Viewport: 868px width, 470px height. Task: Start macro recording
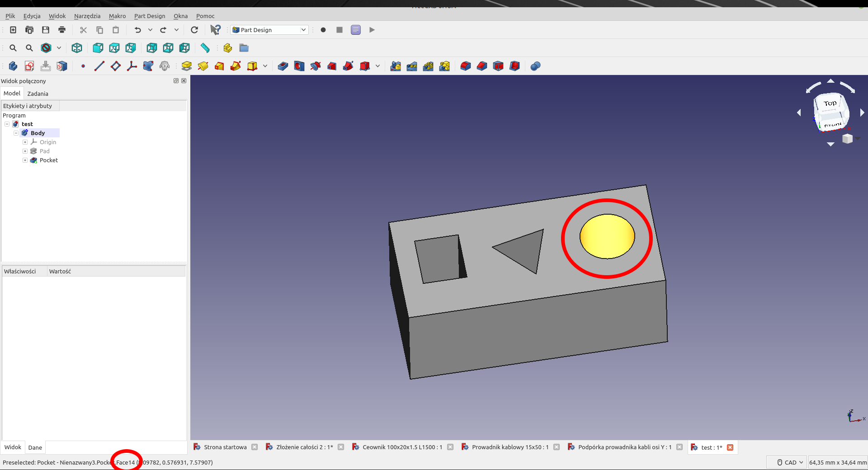323,30
